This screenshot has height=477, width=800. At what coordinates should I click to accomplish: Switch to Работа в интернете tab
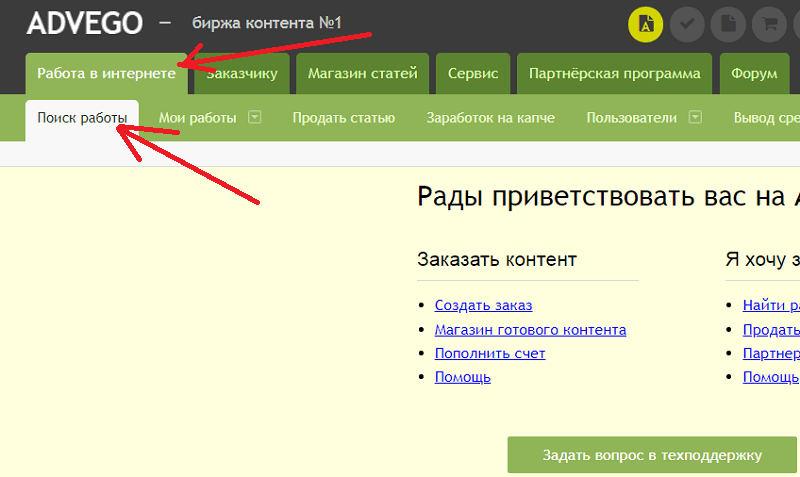tap(107, 73)
